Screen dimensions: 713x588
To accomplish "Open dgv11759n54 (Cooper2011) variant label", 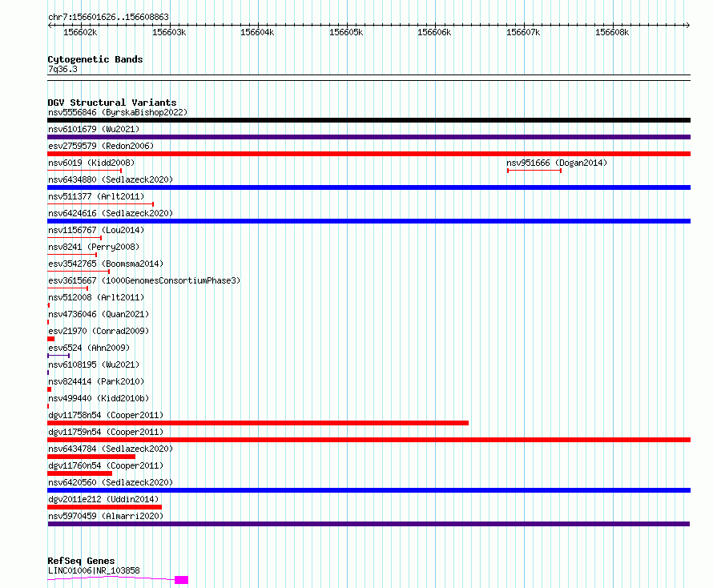I will (x=106, y=432).
